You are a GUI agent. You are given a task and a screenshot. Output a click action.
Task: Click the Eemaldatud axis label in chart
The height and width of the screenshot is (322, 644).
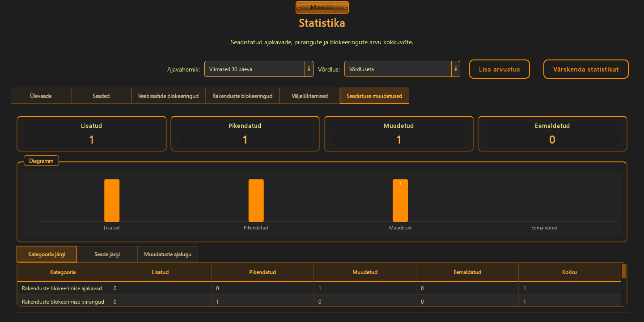coord(544,228)
